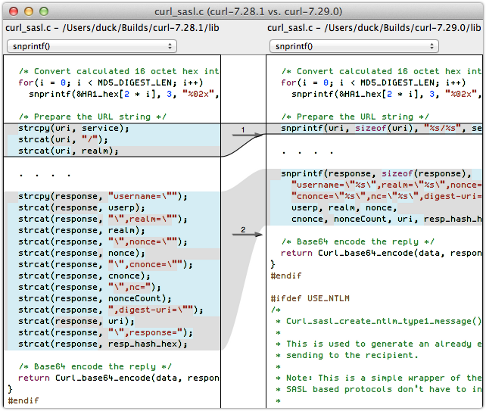Click strcat(response, resp_hash_hex) line
The image size is (486, 411).
[103, 344]
